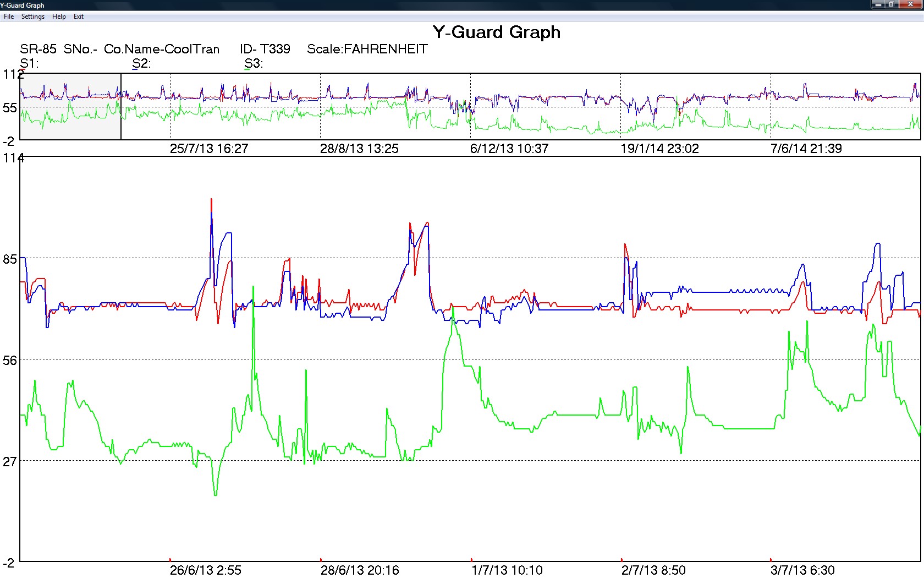This screenshot has height=578, width=924.
Task: Click overview date 28/8/13 13:25
Action: click(359, 149)
